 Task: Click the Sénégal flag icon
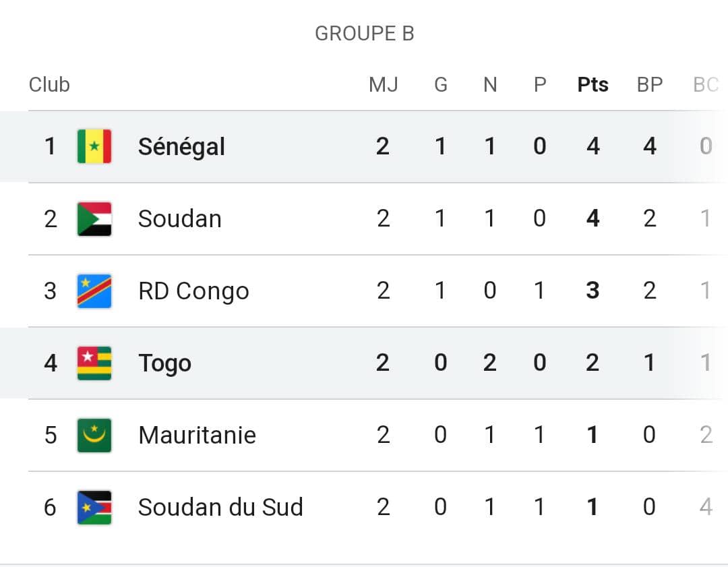click(94, 146)
